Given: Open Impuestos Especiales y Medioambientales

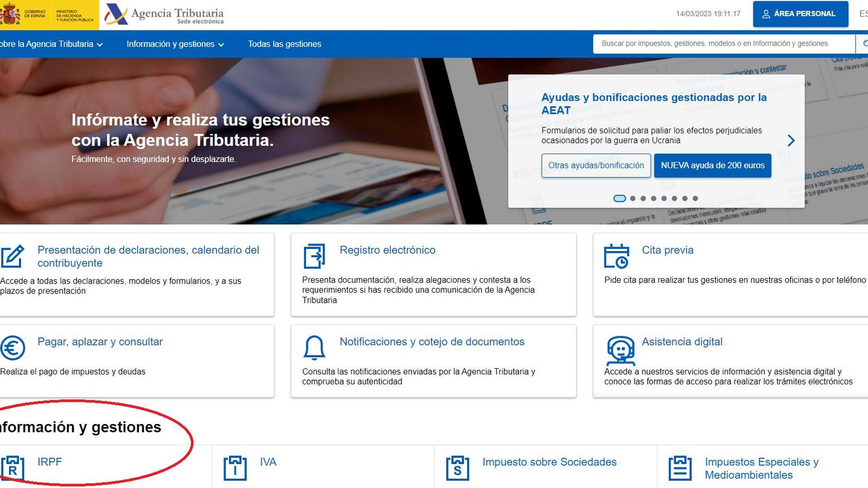Looking at the screenshot, I should (762, 468).
